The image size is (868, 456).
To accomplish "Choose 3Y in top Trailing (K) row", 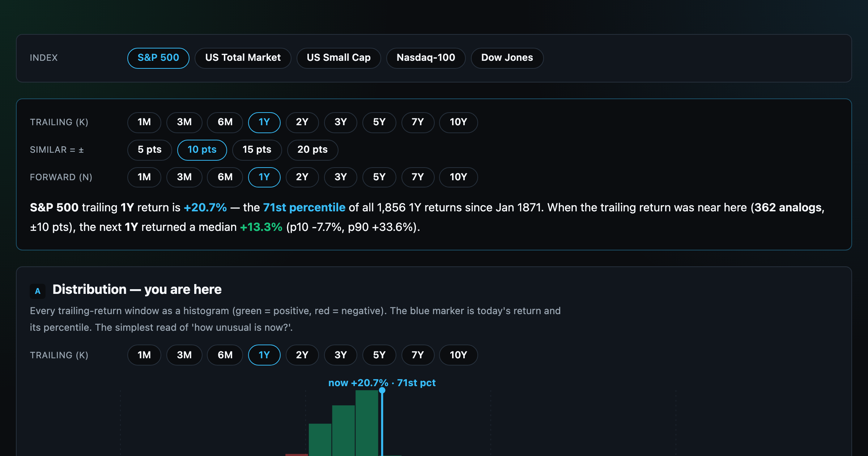I will (x=340, y=122).
